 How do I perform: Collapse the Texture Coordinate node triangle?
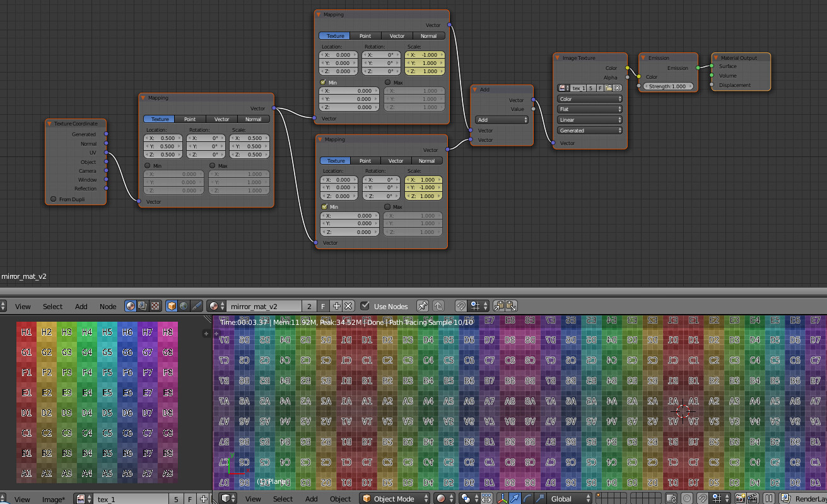(x=49, y=124)
